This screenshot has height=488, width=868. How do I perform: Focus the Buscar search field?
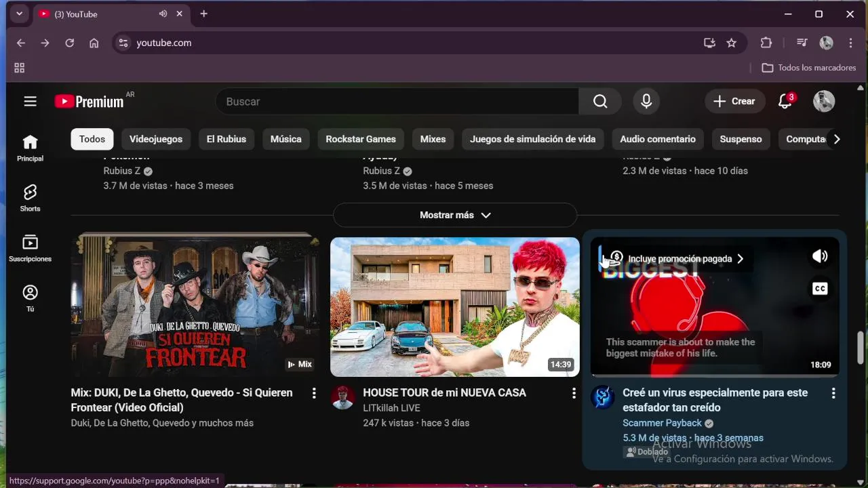click(397, 102)
